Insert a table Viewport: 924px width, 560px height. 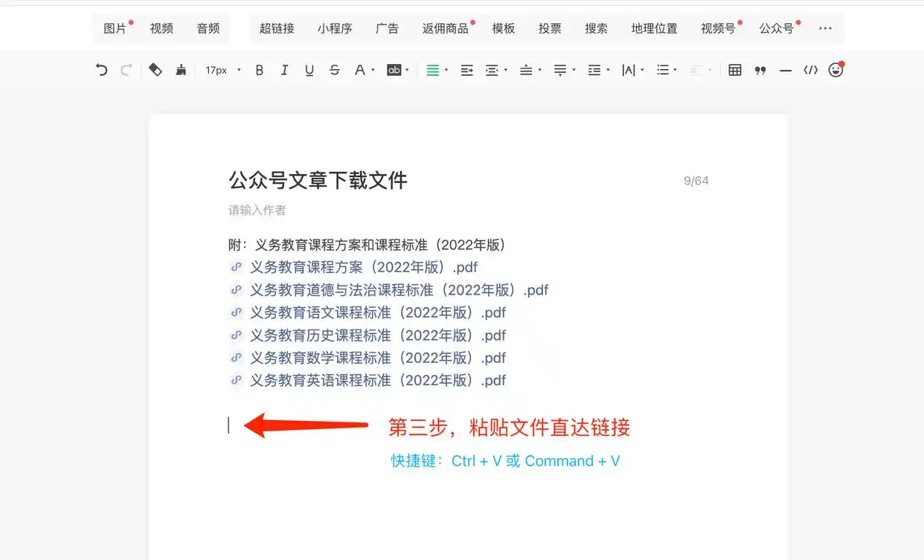click(735, 70)
